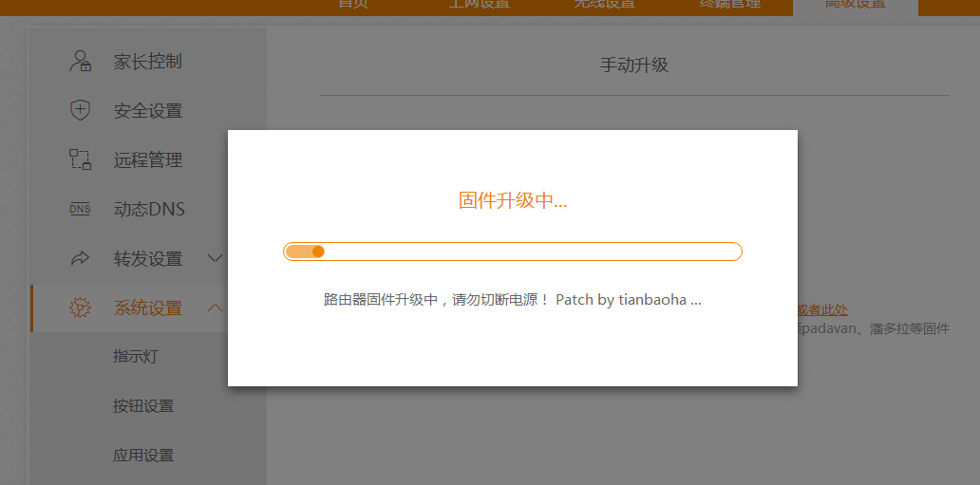Click the 'Patch by tianbaoha' warning message

(513, 299)
